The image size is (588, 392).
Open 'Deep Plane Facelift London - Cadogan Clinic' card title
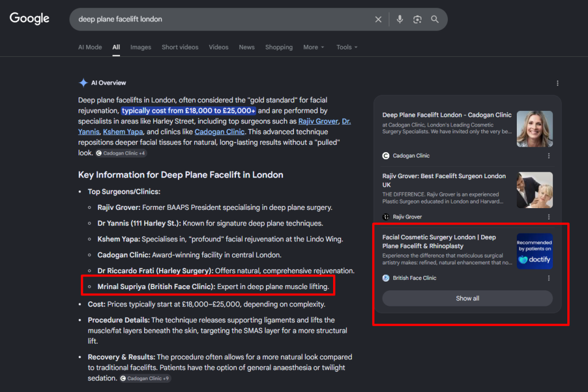tap(447, 115)
